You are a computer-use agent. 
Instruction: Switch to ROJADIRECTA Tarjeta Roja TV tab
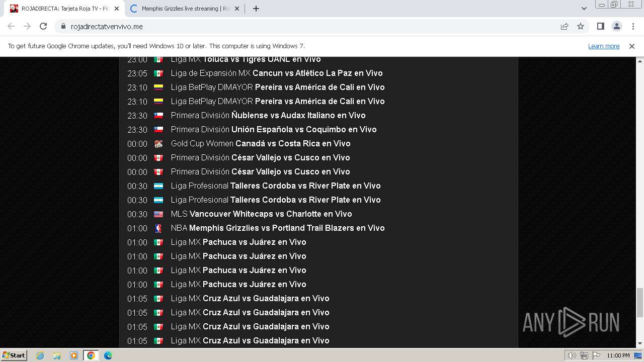(x=64, y=9)
